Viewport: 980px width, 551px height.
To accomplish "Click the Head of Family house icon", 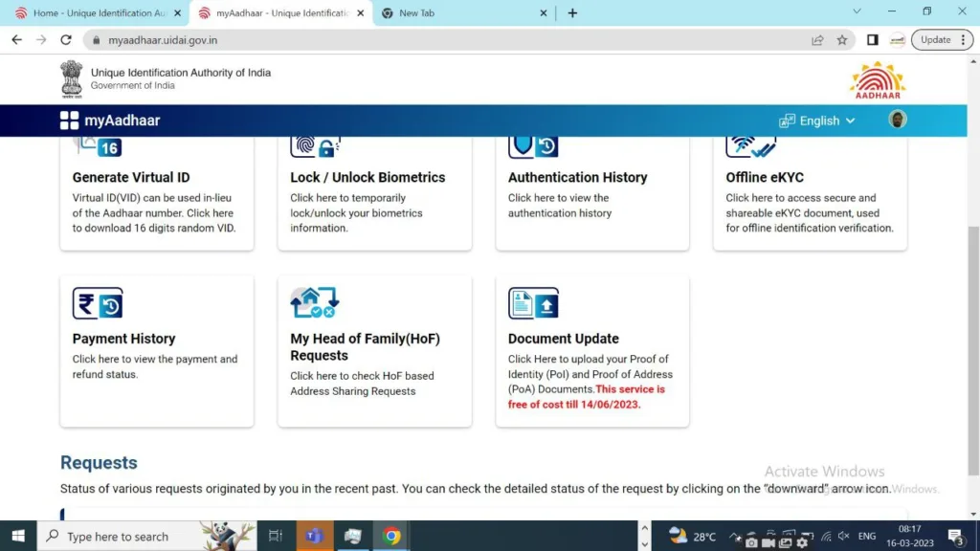I will [x=315, y=303].
